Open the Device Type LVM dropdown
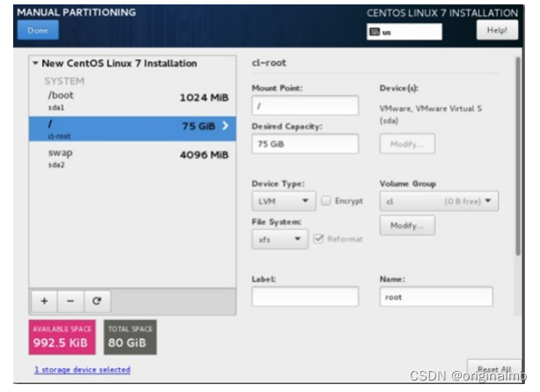The width and height of the screenshot is (540, 392). [x=284, y=201]
